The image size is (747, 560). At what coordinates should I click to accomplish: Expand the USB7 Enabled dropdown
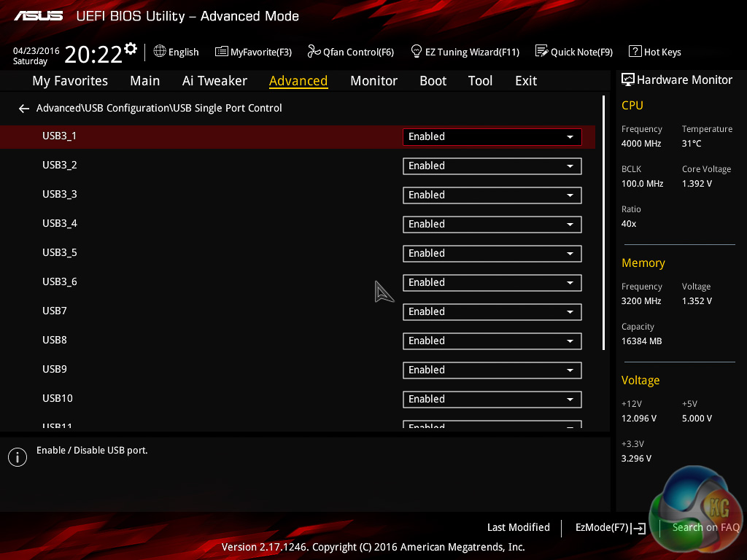(x=492, y=312)
